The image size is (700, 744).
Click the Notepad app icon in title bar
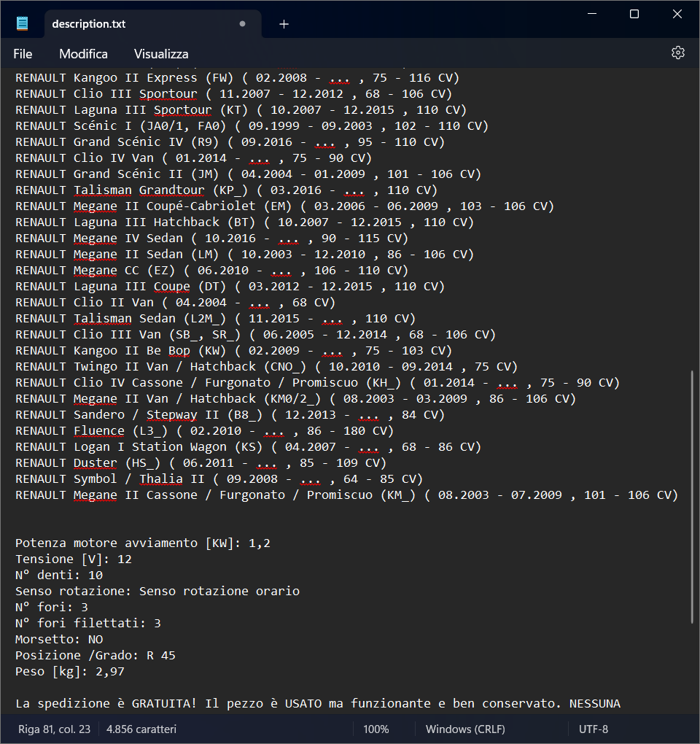click(x=23, y=23)
